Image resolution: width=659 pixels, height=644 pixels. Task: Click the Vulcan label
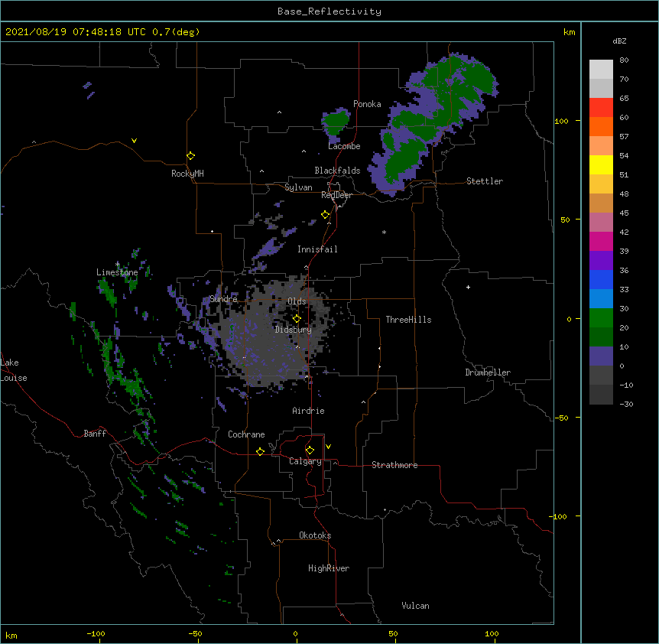tap(415, 606)
